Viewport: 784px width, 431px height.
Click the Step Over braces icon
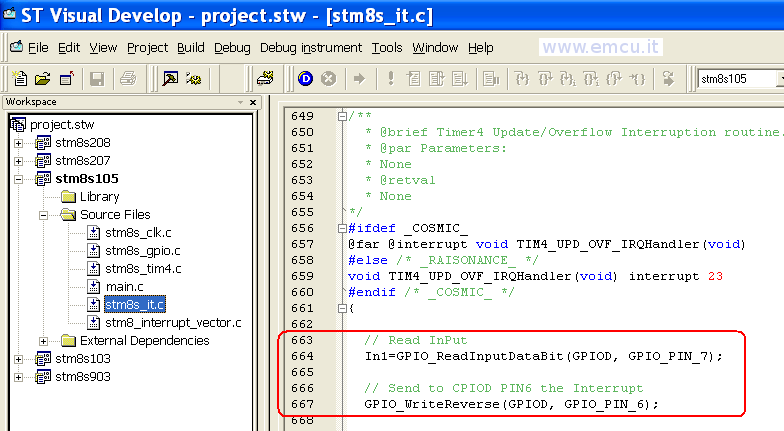click(x=545, y=78)
